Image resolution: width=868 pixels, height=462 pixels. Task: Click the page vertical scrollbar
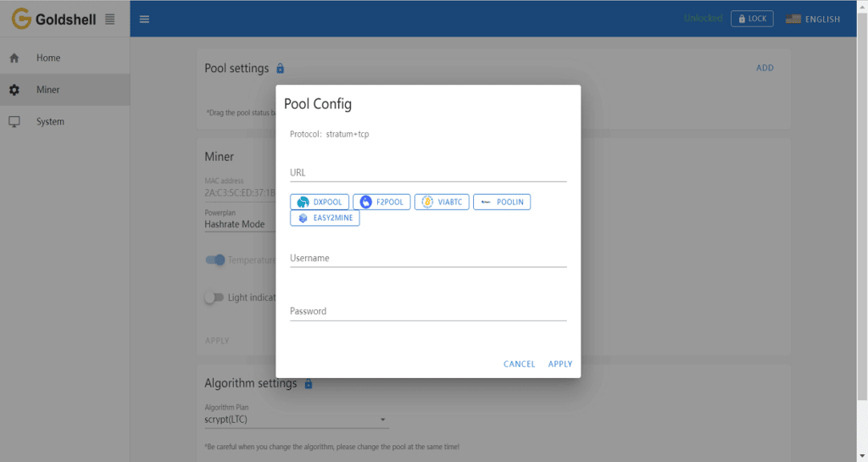click(862, 204)
